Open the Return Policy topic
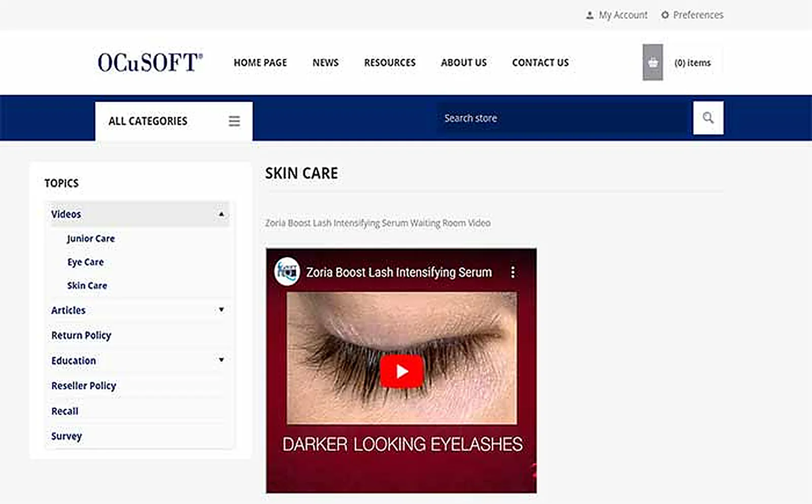The height and width of the screenshot is (504, 812). tap(81, 335)
